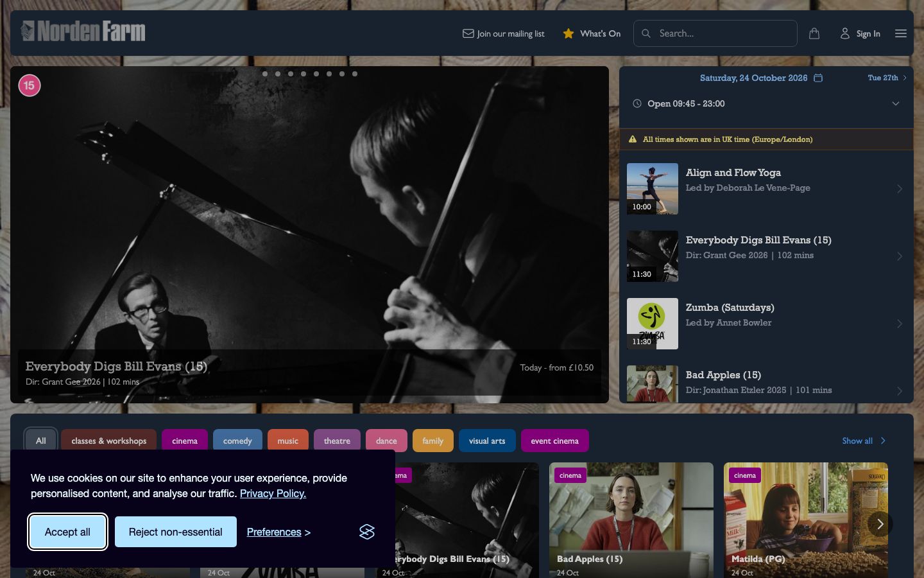
Task: Filter events by visual arts
Action: [487, 441]
